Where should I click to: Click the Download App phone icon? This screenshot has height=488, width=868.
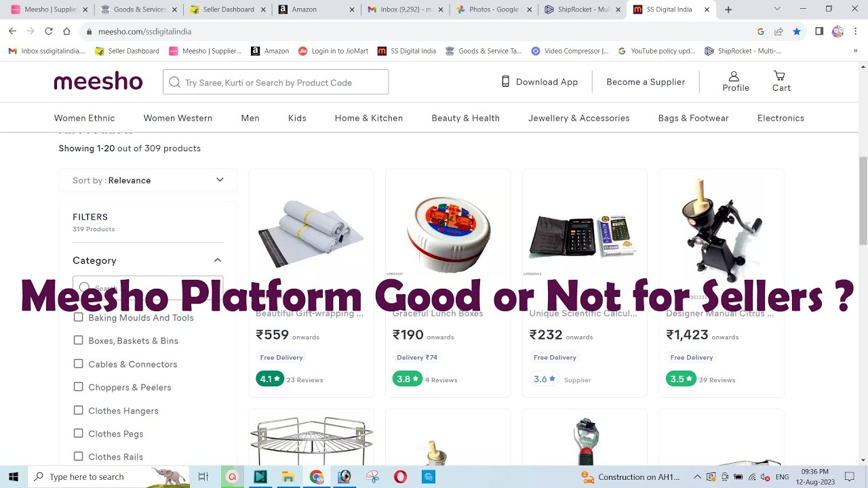(505, 81)
